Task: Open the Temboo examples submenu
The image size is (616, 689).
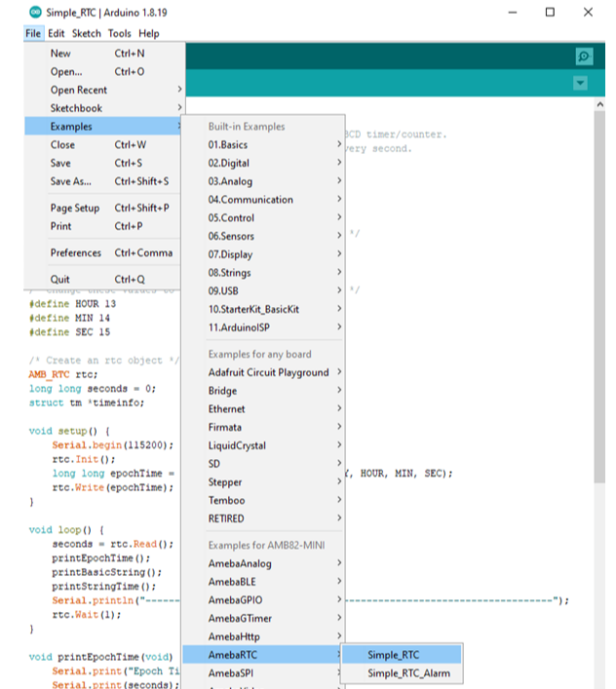Action: [x=263, y=501]
